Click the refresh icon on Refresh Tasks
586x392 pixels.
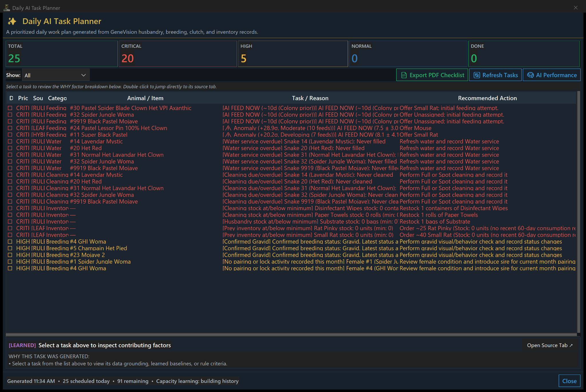tap(477, 75)
